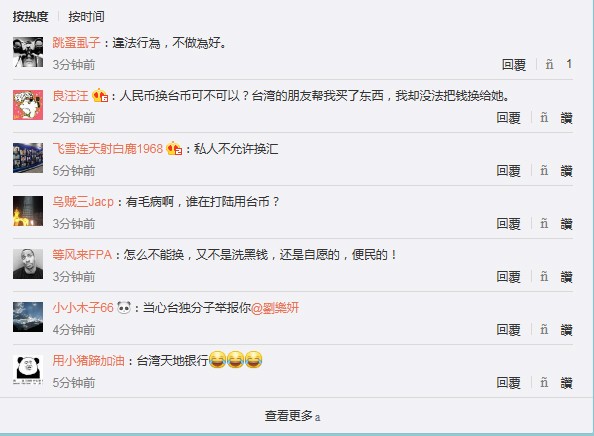View the panda avatar of 用小猪蹄加油

pos(28,370)
